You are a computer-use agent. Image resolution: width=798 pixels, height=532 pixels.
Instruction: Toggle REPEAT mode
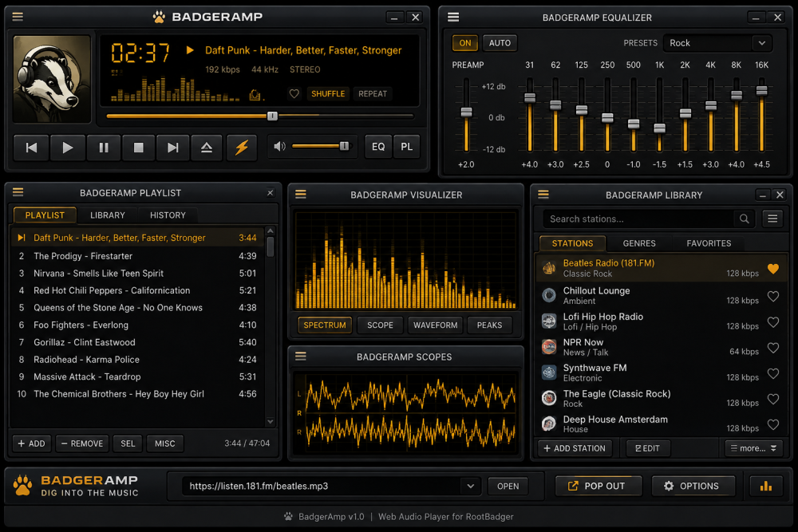(373, 93)
